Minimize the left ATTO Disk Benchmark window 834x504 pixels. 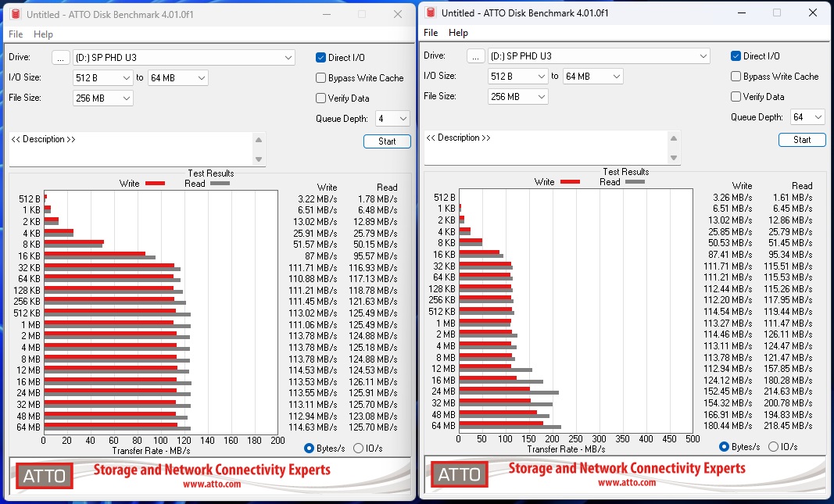pos(326,14)
